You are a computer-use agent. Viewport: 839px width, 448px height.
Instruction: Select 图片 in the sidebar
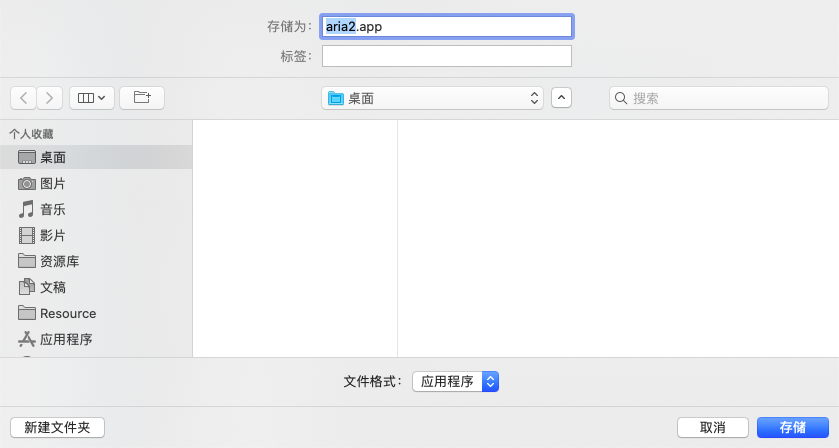click(52, 184)
